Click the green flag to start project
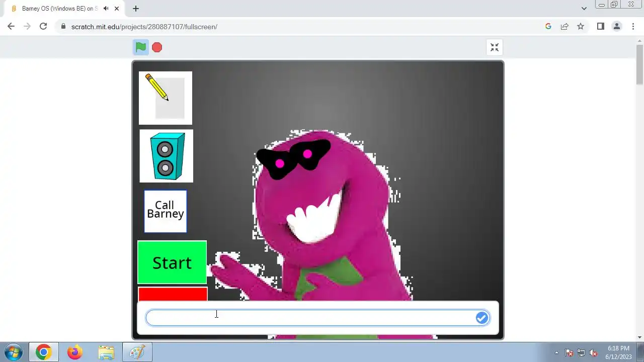This screenshot has height=362, width=644. point(141,47)
